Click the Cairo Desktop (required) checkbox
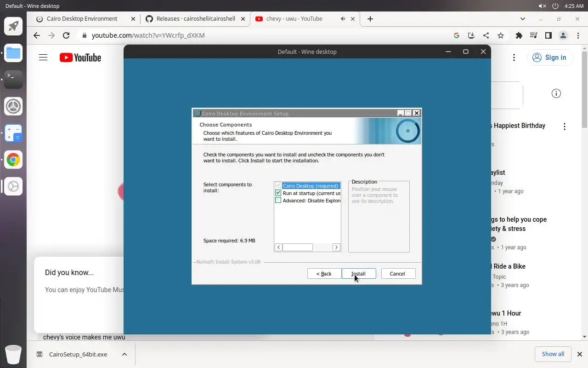This screenshot has height=368, width=588. 278,186
